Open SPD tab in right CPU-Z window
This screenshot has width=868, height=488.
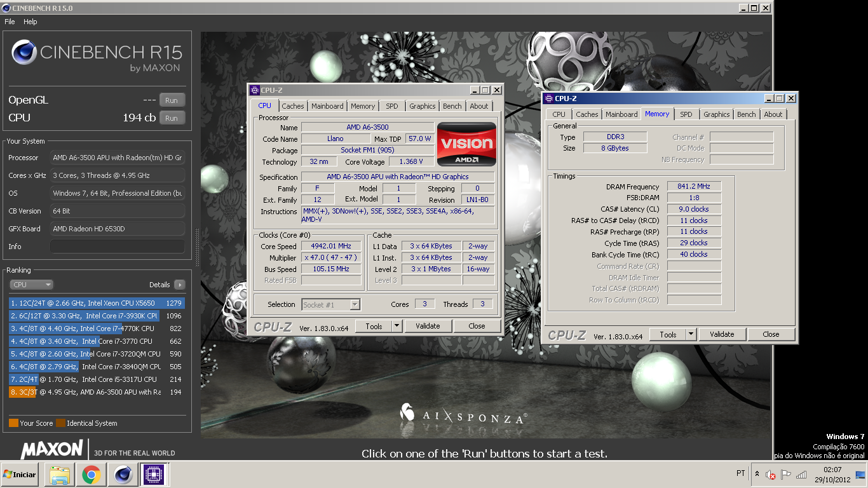(686, 114)
